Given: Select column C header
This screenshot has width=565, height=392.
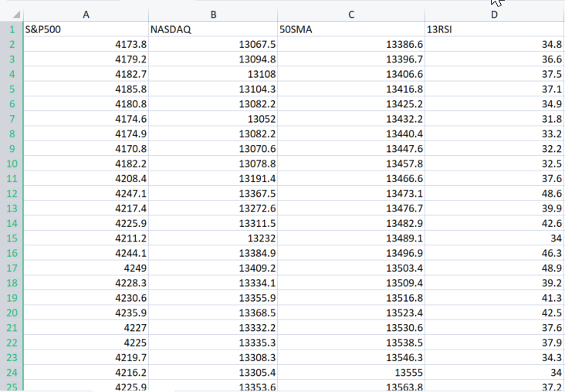Looking at the screenshot, I should (351, 15).
